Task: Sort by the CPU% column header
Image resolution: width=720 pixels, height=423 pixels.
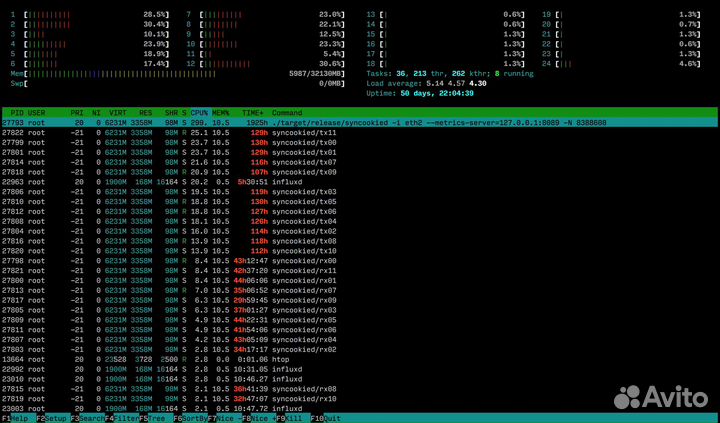Action: click(199, 112)
